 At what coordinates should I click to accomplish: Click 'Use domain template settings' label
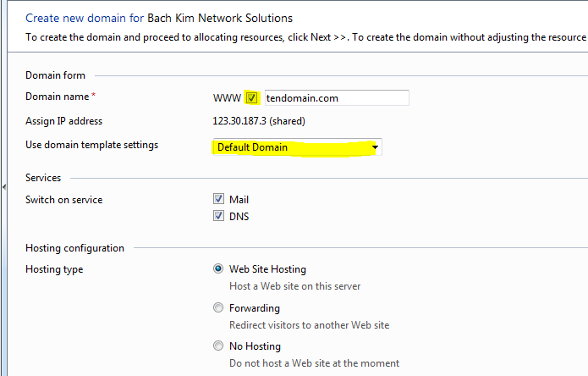(91, 145)
